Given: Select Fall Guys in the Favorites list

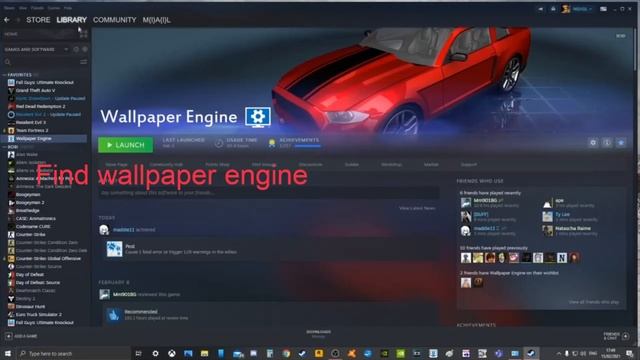Looking at the screenshot, I should click(44, 82).
